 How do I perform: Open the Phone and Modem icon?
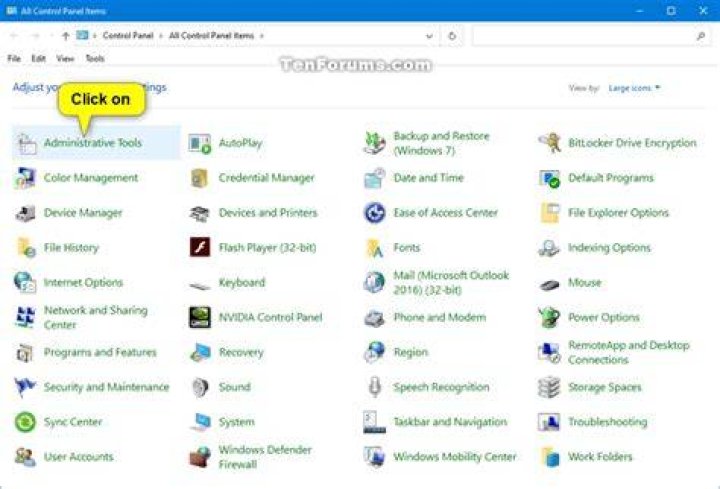click(x=375, y=318)
